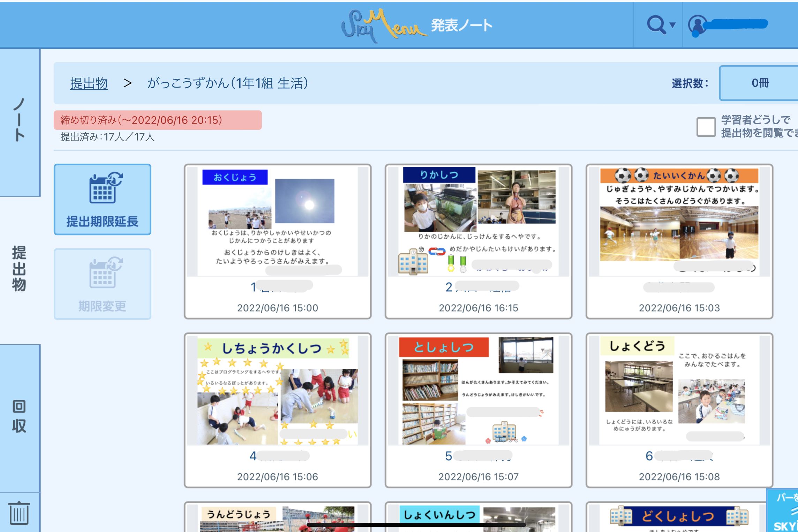
Task: Open the user account icon
Action: coord(697,25)
